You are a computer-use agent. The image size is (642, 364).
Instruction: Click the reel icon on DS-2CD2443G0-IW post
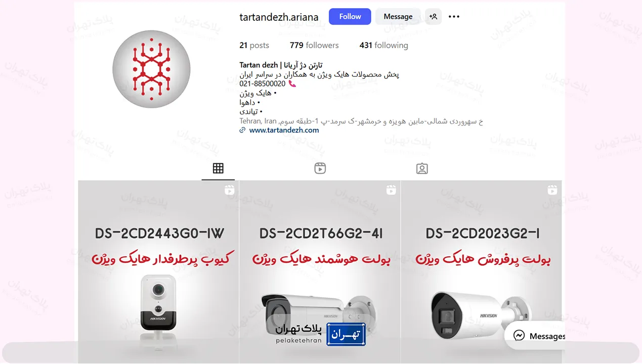(229, 190)
